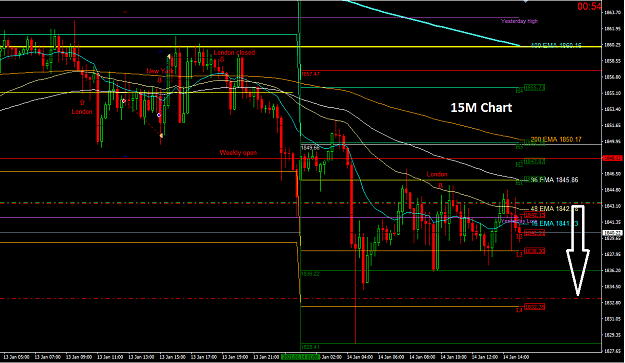Click the 'London closed' session label

[234, 53]
